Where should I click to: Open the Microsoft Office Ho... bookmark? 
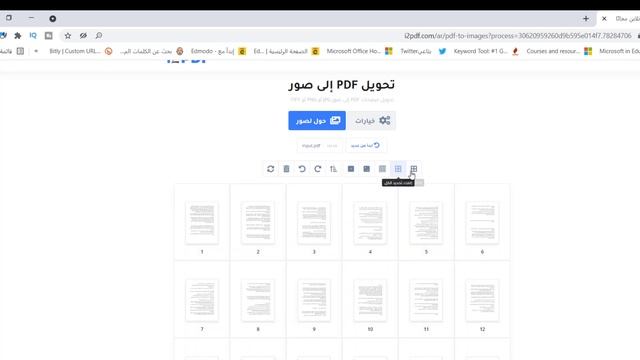pyautogui.click(x=359, y=51)
